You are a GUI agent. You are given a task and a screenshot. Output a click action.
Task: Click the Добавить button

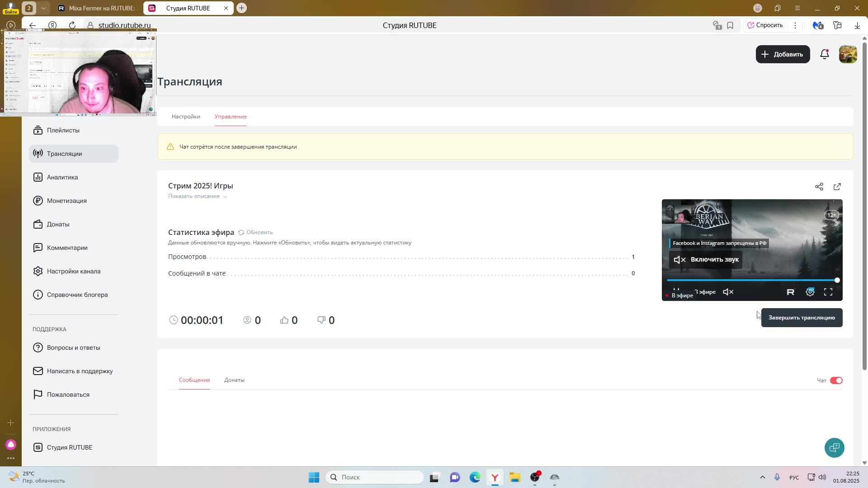pyautogui.click(x=782, y=54)
